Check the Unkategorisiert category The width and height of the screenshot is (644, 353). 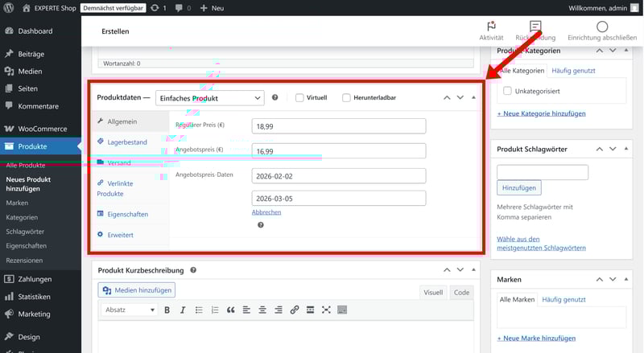[507, 92]
